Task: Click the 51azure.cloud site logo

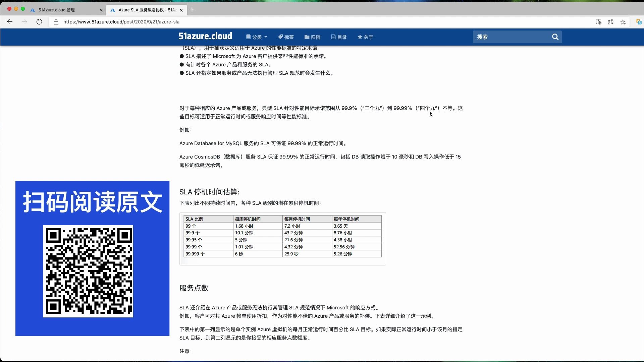Action: [x=205, y=36]
